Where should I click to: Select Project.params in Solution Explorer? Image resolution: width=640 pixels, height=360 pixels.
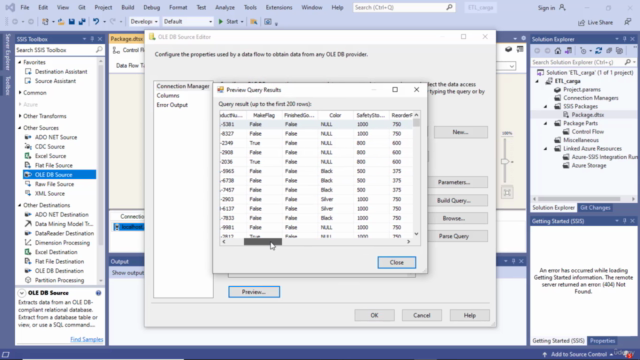coord(582,89)
